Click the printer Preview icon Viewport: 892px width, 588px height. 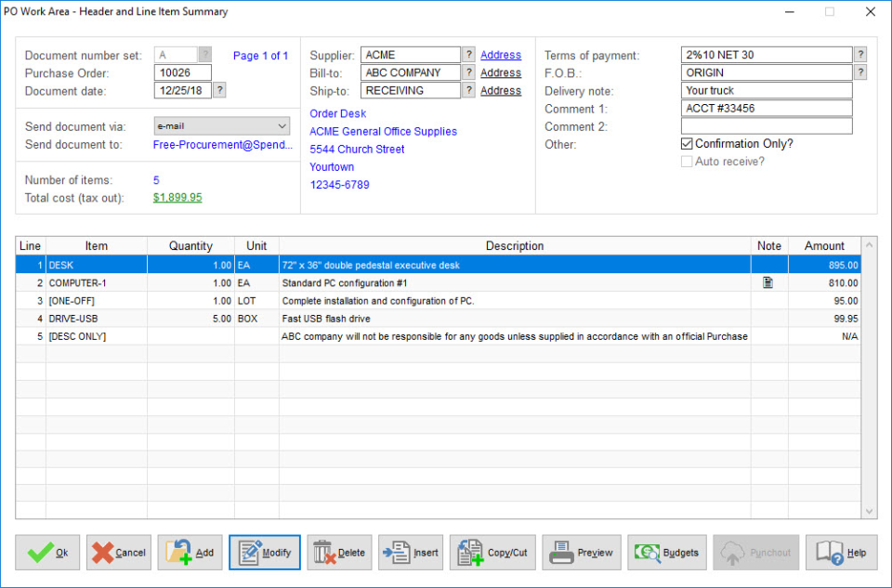557,552
